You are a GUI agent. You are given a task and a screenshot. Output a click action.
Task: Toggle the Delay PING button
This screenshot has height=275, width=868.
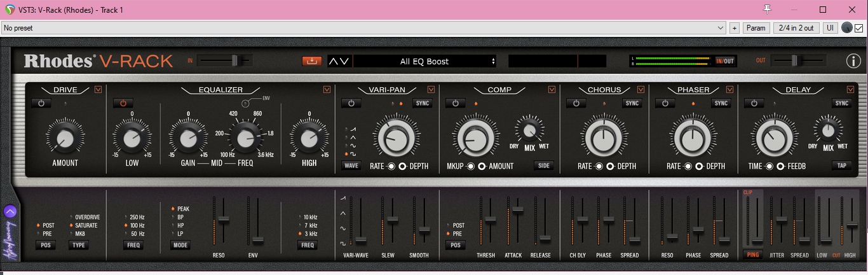pos(753,255)
